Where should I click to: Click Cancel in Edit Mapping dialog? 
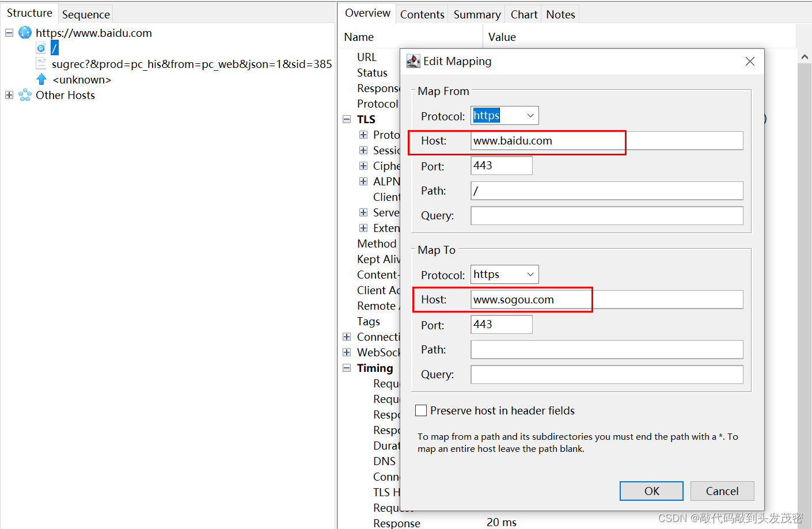pyautogui.click(x=722, y=491)
